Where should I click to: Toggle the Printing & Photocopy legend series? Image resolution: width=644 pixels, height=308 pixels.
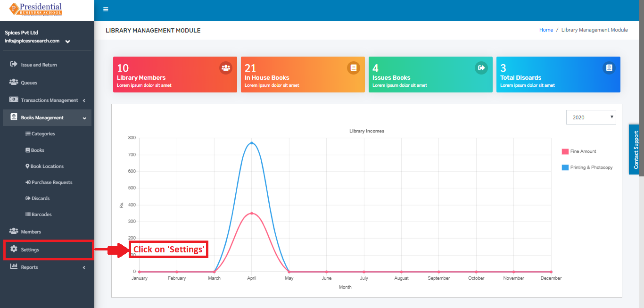coord(587,167)
